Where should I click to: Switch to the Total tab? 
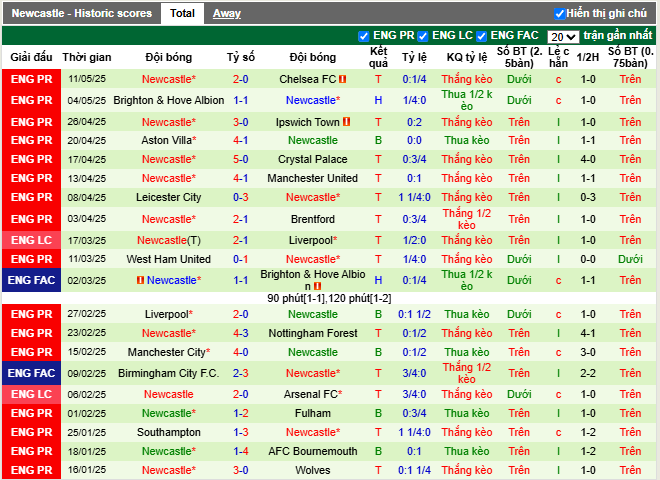(x=182, y=13)
